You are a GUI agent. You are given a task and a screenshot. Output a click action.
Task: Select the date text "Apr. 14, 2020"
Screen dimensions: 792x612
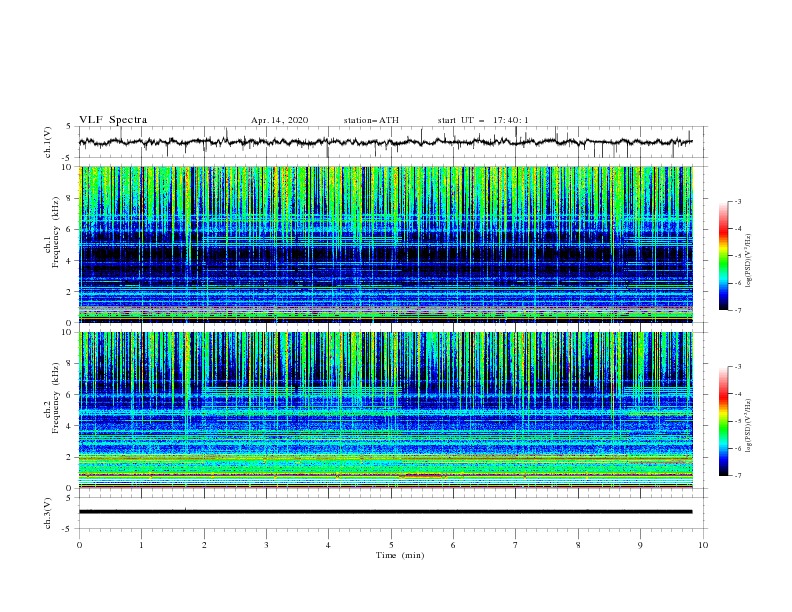[279, 120]
